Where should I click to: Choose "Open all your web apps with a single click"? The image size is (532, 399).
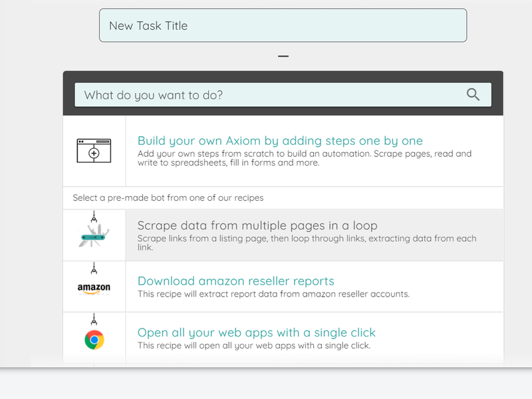[x=256, y=332]
